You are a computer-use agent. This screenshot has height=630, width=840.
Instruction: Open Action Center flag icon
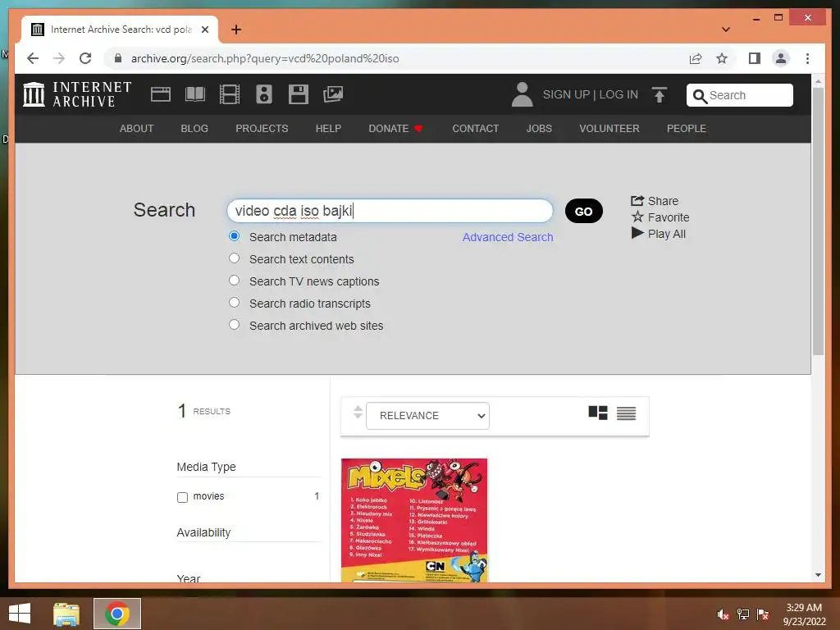[763, 614]
